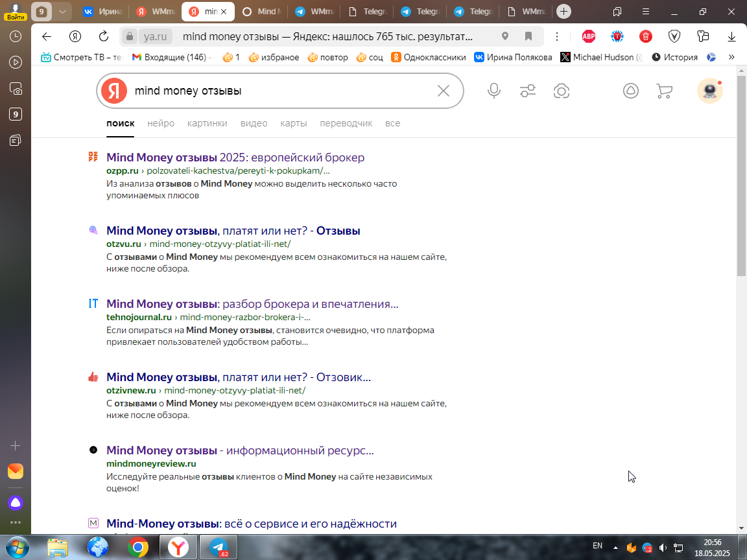Open the все search category
Viewport: 747px width, 560px height.
(392, 123)
